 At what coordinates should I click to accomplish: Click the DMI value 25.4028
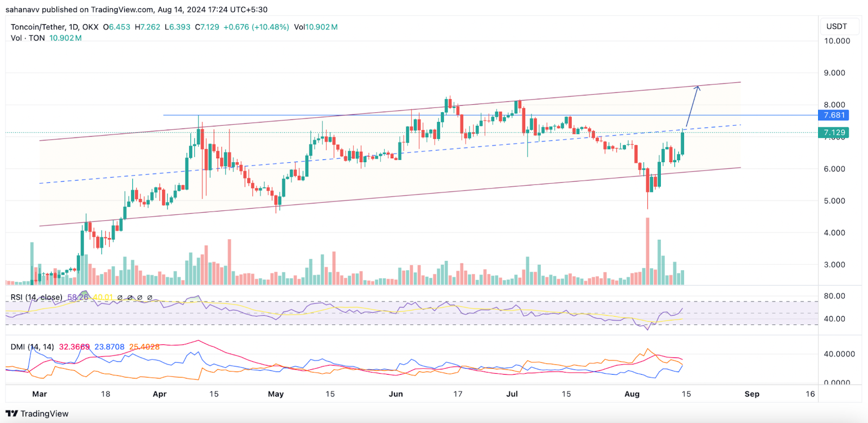tap(144, 347)
